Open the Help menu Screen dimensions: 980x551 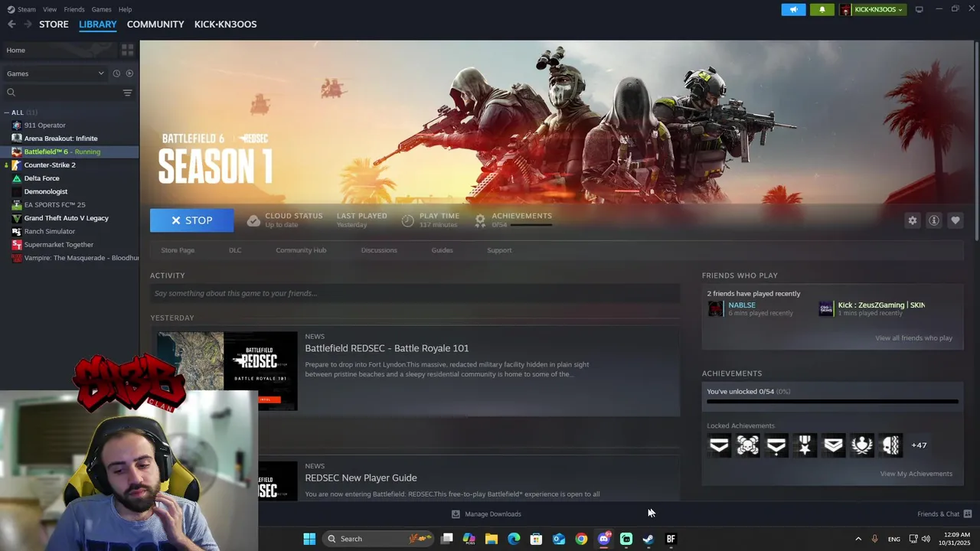click(x=125, y=9)
